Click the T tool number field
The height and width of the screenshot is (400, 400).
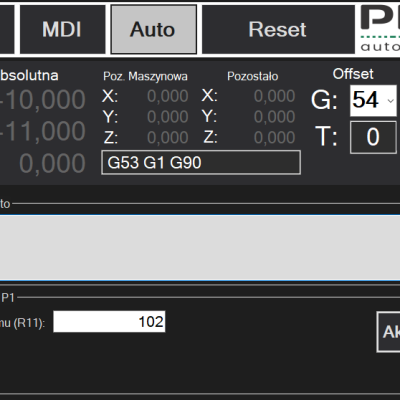(373, 137)
